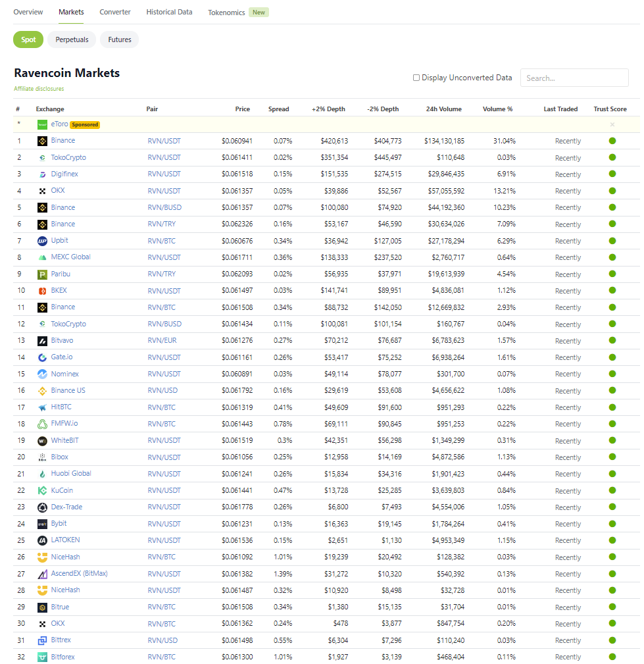Click the Upbit exchange logo icon
The width and height of the screenshot is (644, 664).
42,241
